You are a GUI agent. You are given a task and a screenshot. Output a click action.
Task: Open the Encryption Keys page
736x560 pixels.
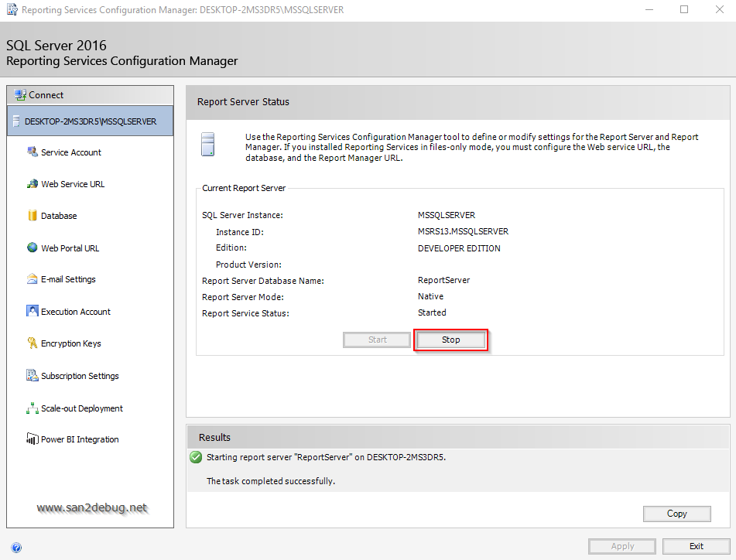pyautogui.click(x=71, y=343)
